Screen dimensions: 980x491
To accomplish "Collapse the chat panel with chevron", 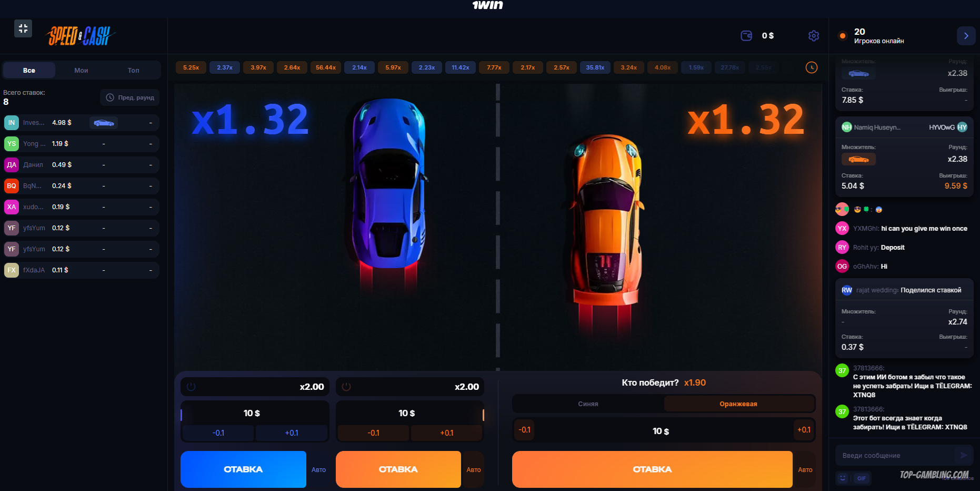I will 966,36.
